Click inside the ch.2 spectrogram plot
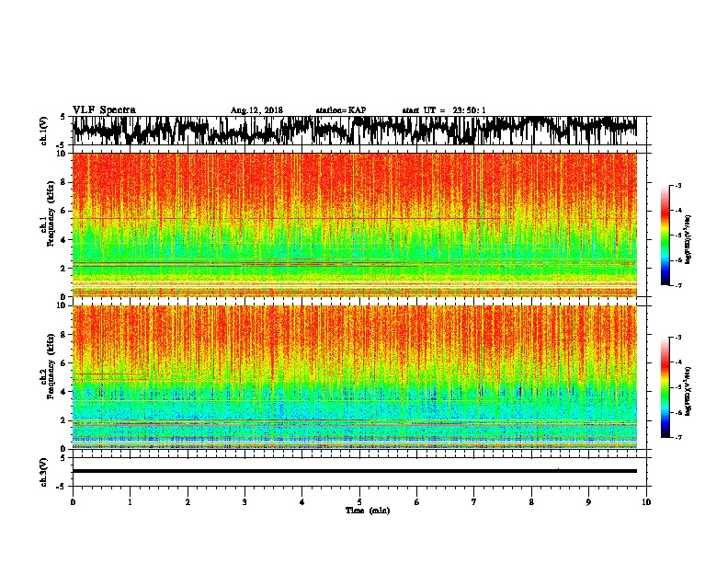Viewport: 728px width, 563px height. (x=355, y=377)
